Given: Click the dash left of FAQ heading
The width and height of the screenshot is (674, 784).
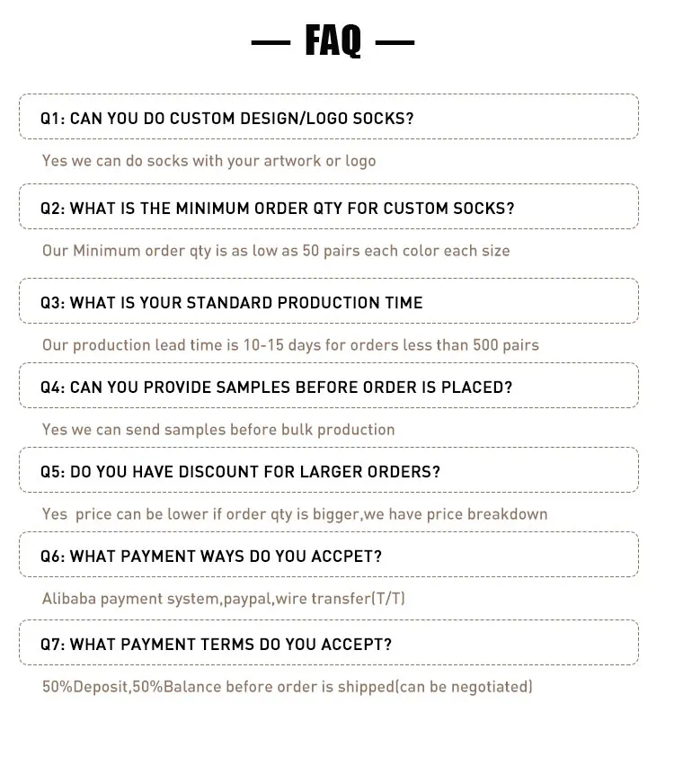Looking at the screenshot, I should (x=270, y=42).
